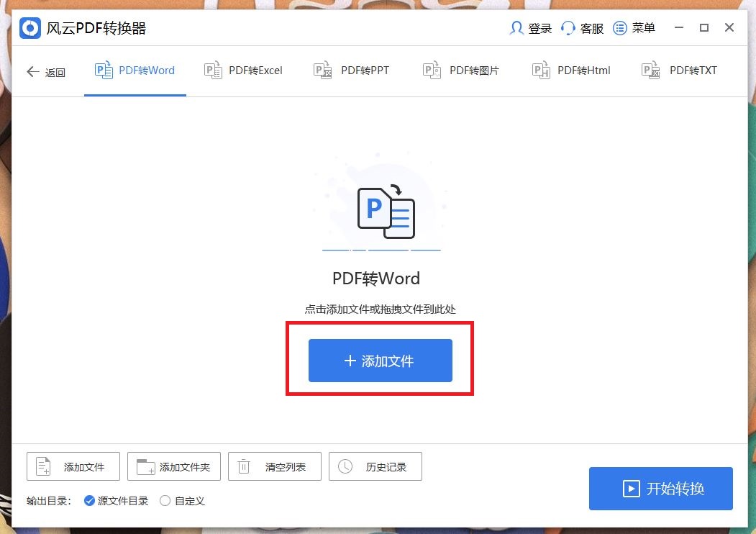Image resolution: width=756 pixels, height=534 pixels.
Task: Click the 清空列表 button label
Action: tap(286, 467)
